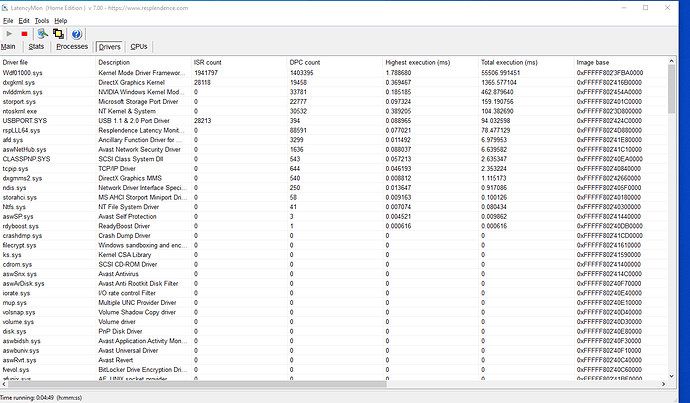Viewport: 690px width, 403px height.
Task: Click the yellow windows copy toolbar icon
Action: tap(58, 33)
